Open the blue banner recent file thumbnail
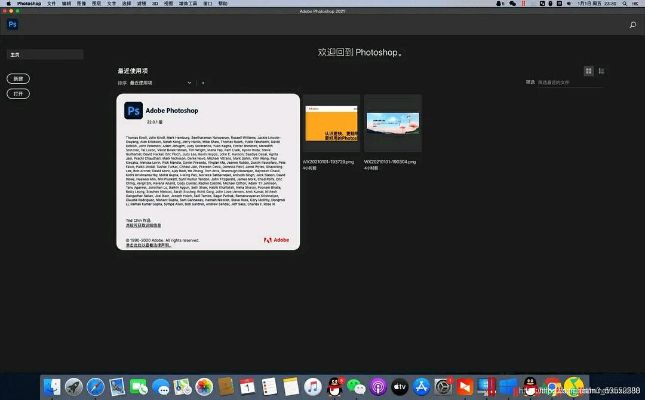 click(392, 124)
